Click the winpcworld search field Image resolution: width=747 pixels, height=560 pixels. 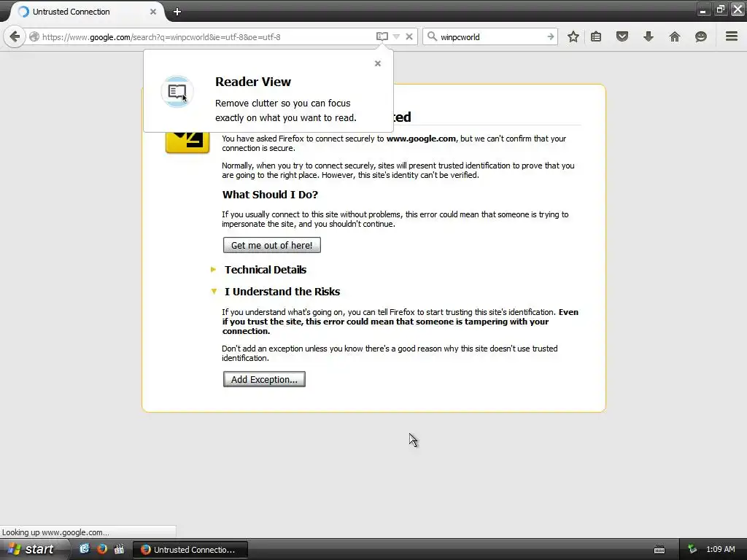491,36
